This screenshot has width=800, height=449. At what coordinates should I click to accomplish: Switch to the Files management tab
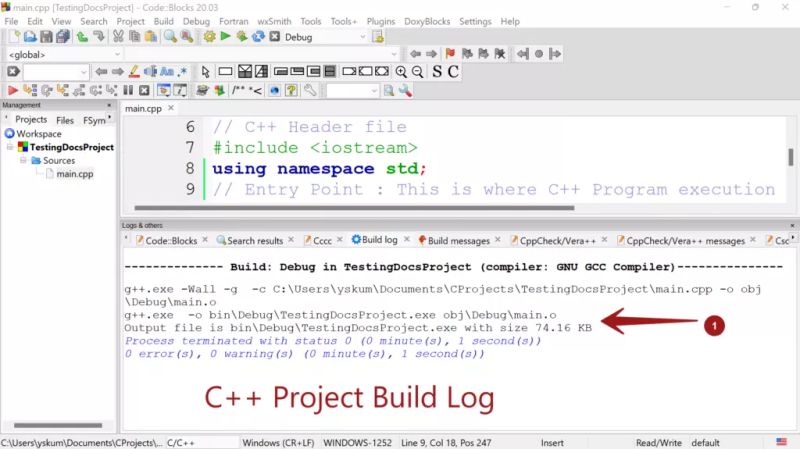tap(65, 120)
